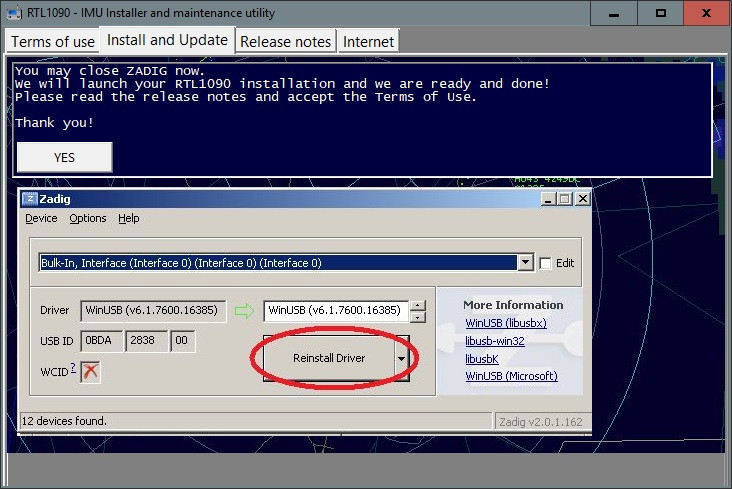732x489 pixels.
Task: Open the WCID question mark help link
Action: [x=73, y=368]
